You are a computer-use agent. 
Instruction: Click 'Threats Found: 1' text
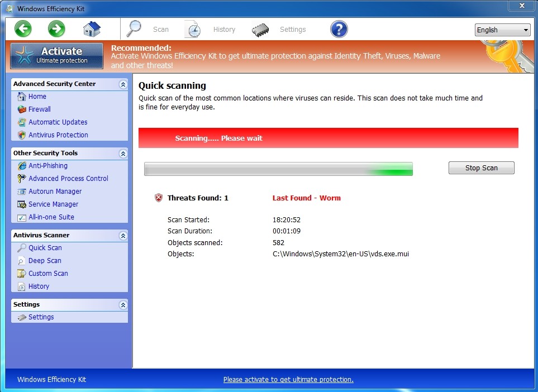coord(198,198)
